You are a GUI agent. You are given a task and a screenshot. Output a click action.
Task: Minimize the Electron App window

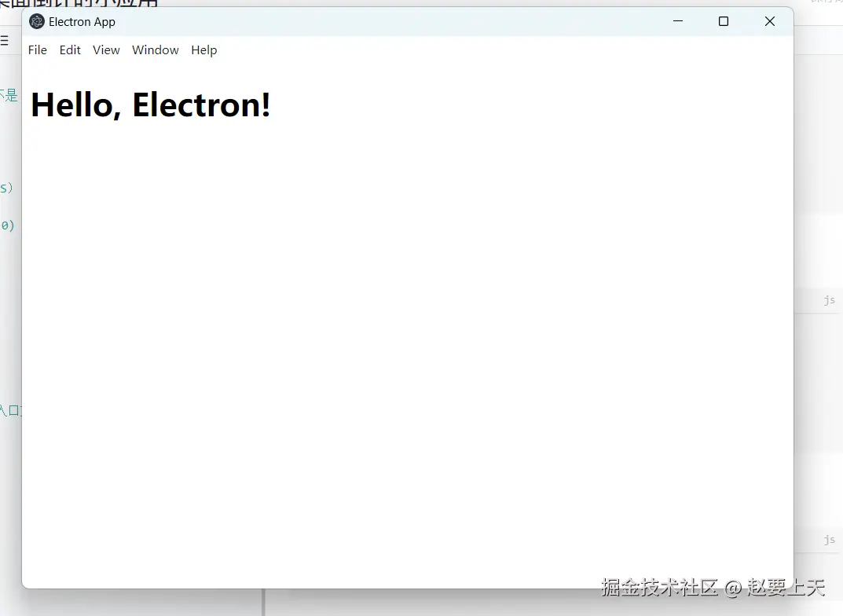click(678, 21)
